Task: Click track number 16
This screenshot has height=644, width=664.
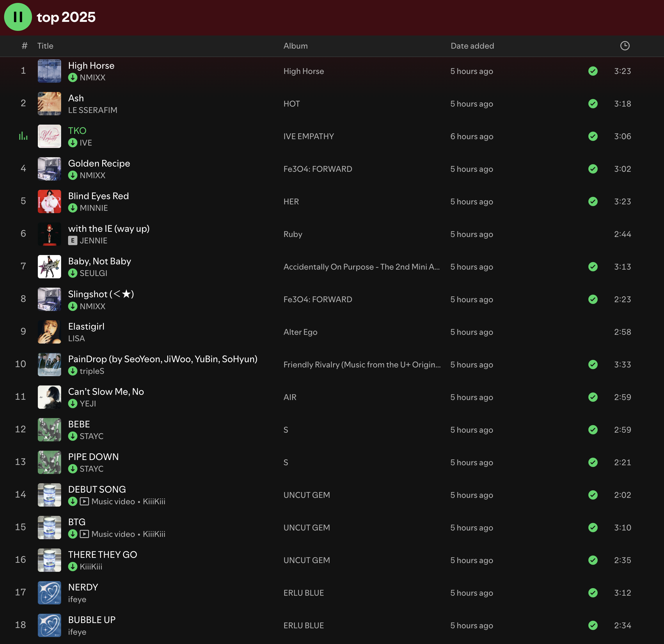Action: click(x=20, y=560)
